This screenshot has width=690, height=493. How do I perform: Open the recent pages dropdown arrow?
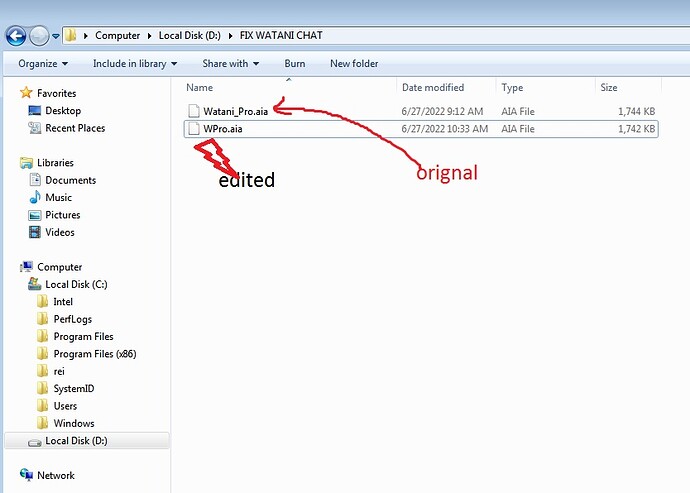click(55, 36)
